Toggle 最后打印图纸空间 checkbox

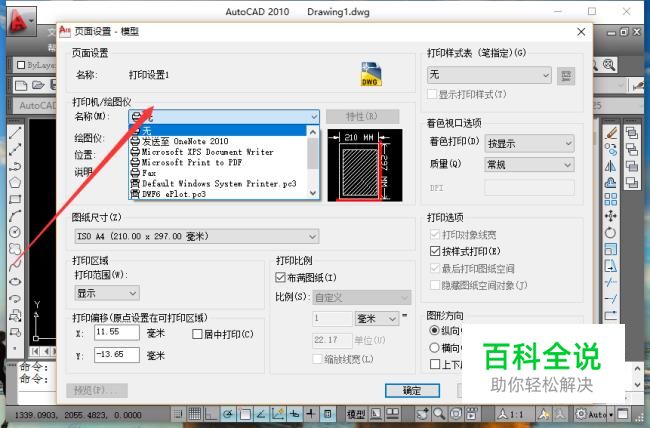tap(435, 268)
